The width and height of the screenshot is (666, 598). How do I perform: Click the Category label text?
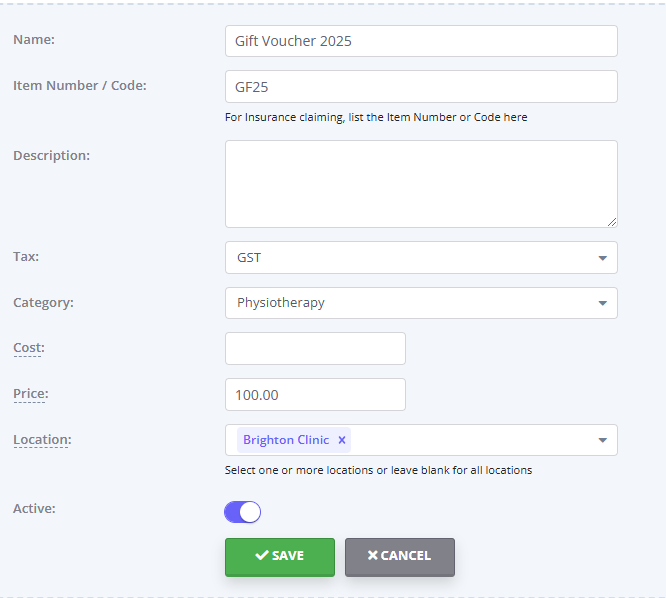43,302
